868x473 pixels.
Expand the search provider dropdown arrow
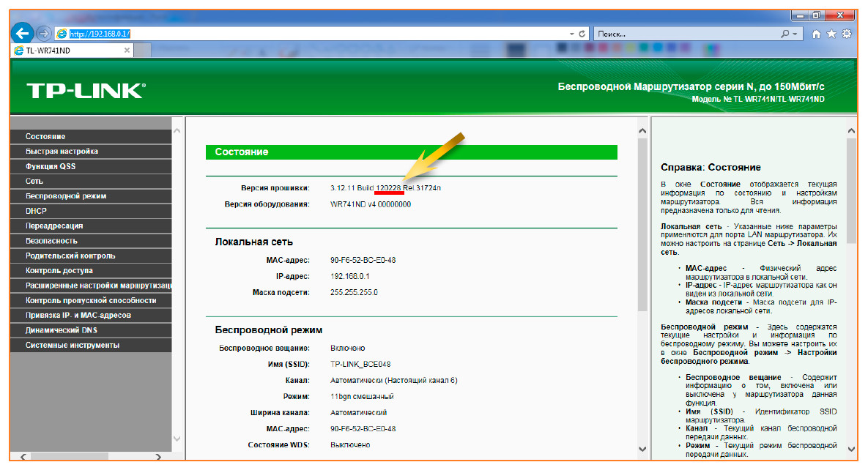795,34
